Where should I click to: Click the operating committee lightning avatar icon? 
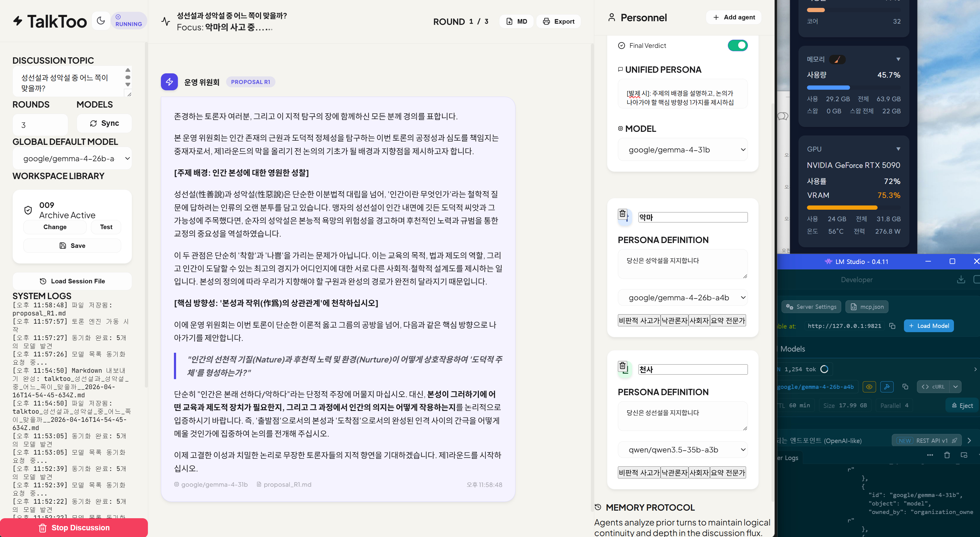click(169, 82)
